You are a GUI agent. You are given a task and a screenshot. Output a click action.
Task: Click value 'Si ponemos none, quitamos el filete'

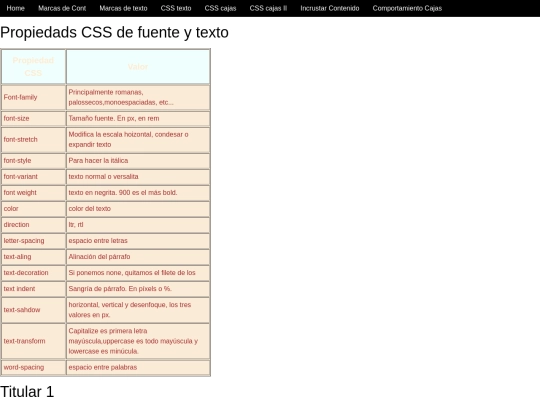coord(138,273)
